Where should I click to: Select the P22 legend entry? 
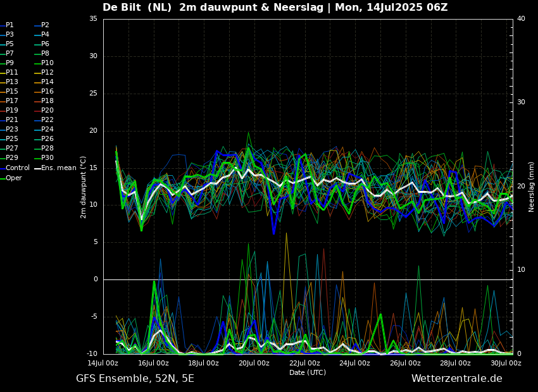coord(44,120)
